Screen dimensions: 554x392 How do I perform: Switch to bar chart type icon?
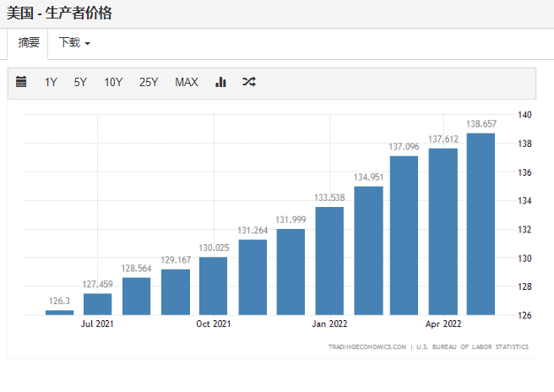click(x=220, y=82)
